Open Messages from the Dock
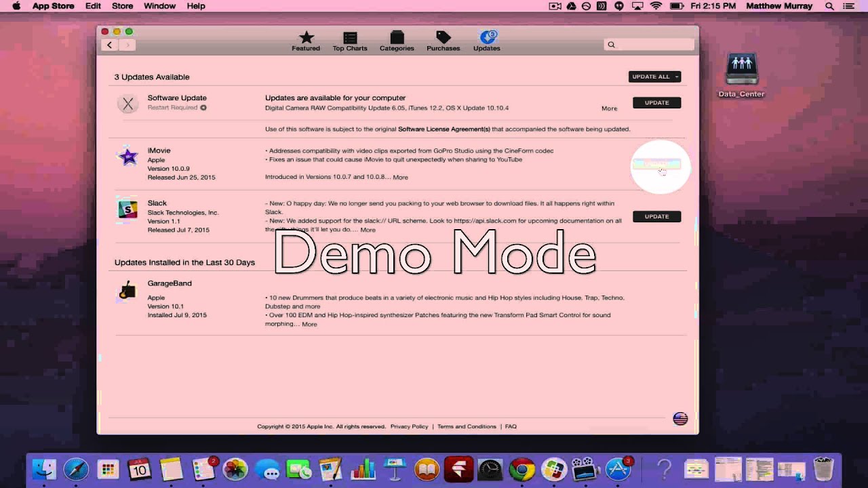This screenshot has width=868, height=488. pos(267,468)
